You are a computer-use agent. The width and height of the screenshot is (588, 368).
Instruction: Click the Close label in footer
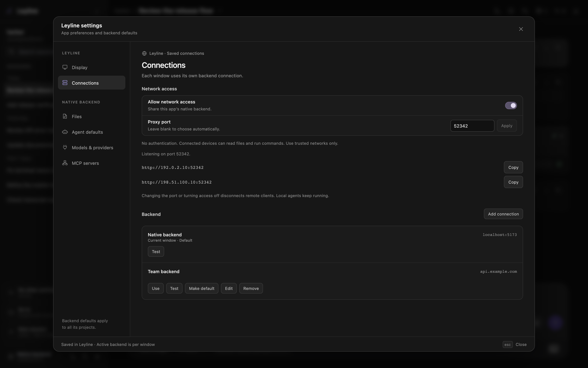tap(521, 344)
